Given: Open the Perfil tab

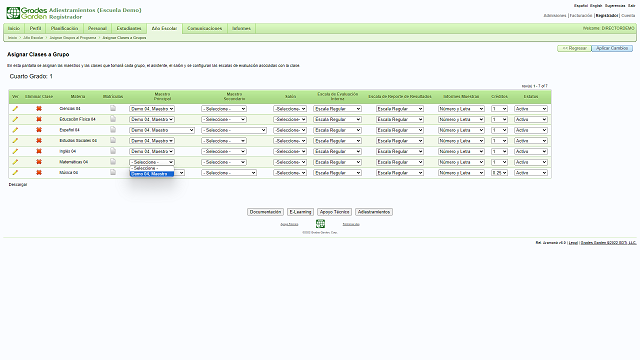Looking at the screenshot, I should point(35,29).
